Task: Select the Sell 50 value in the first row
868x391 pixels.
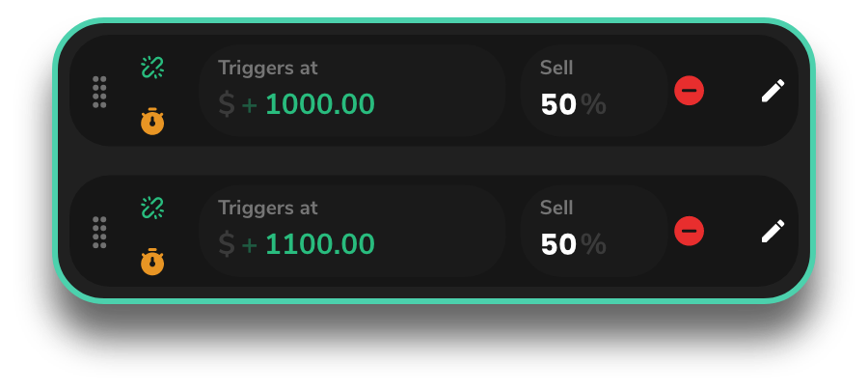Action: (x=558, y=104)
